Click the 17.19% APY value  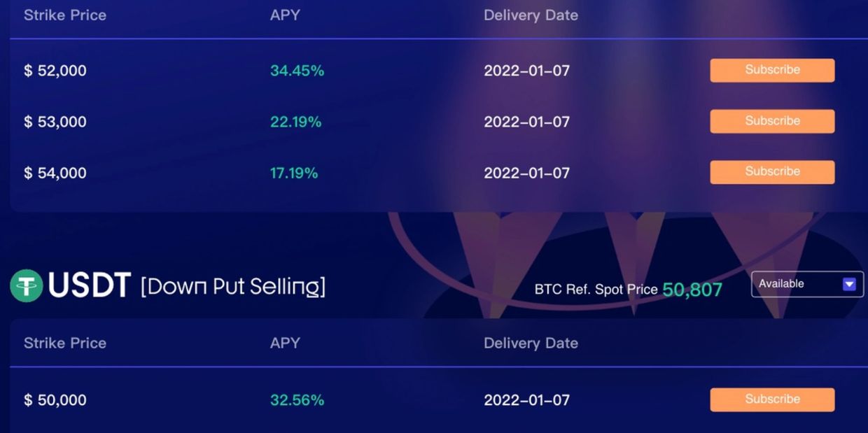(294, 173)
